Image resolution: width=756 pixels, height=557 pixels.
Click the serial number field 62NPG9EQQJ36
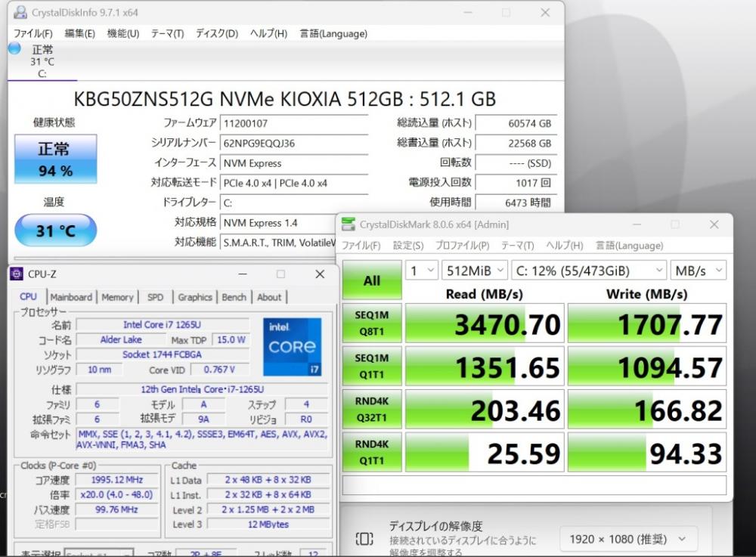[x=293, y=143]
